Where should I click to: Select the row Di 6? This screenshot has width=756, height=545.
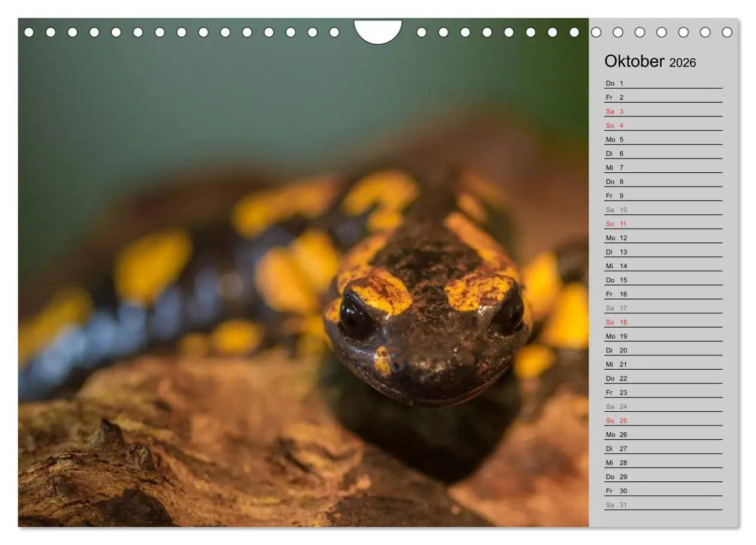point(663,154)
